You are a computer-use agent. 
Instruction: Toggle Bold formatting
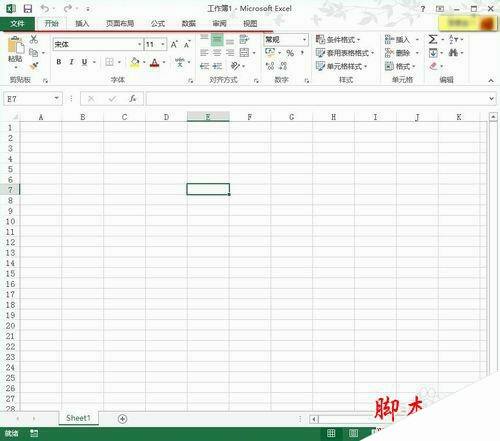[x=59, y=62]
